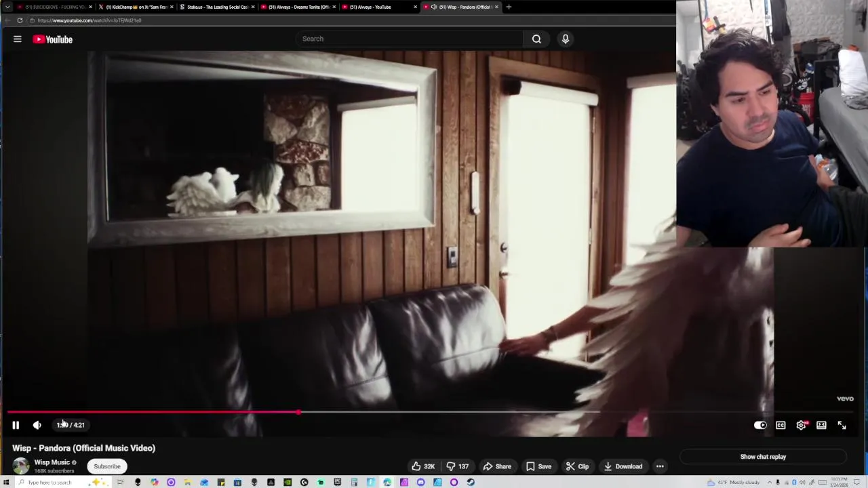Screen dimensions: 868x488
Task: Open the Steam taskbar icon
Action: pos(470,483)
